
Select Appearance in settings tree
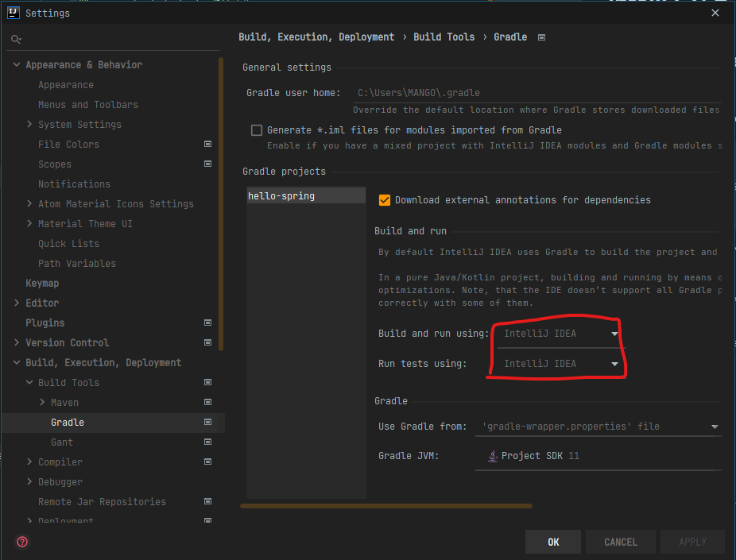coord(66,85)
